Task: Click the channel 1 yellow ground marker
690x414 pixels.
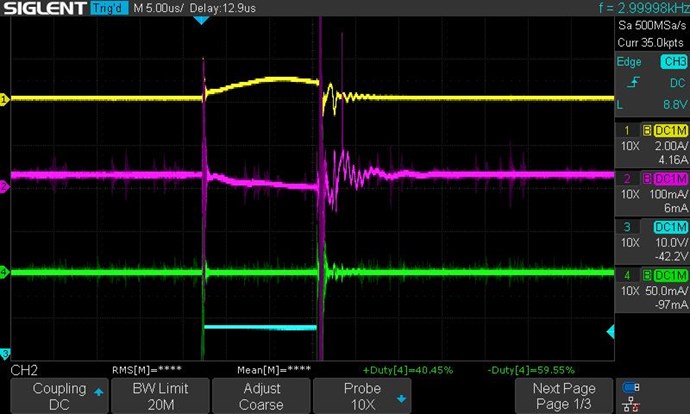Action: pyautogui.click(x=4, y=99)
